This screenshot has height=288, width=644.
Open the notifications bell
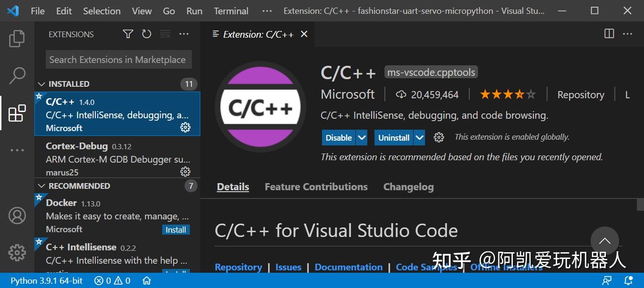pos(628,280)
